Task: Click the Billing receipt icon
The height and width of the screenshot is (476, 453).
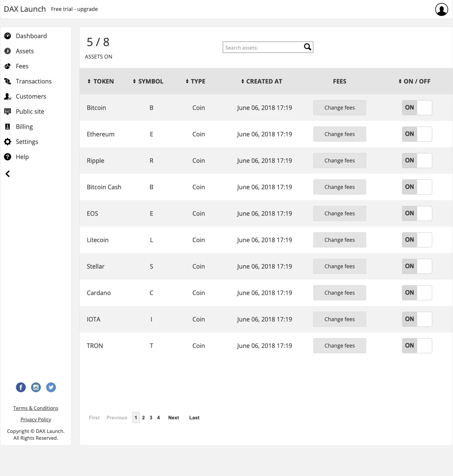Action: pyautogui.click(x=8, y=127)
